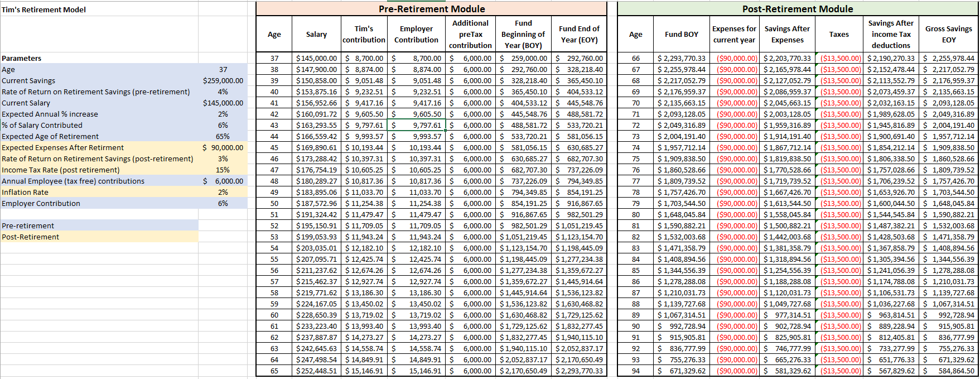Click post-retirement Fund BOY $ 2,293,770.33
The image size is (980, 379).
pyautogui.click(x=681, y=58)
